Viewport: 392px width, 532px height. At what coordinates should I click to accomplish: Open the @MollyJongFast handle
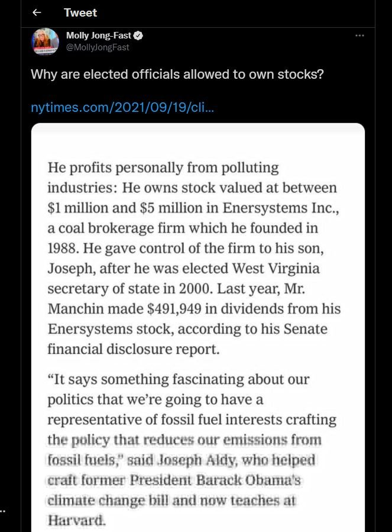coord(98,47)
